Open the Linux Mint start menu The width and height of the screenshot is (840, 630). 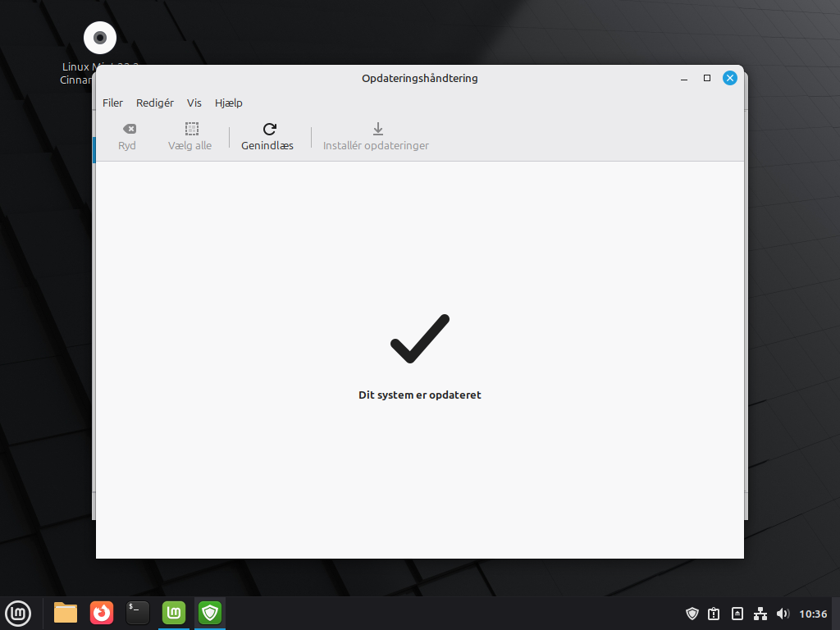pyautogui.click(x=18, y=613)
